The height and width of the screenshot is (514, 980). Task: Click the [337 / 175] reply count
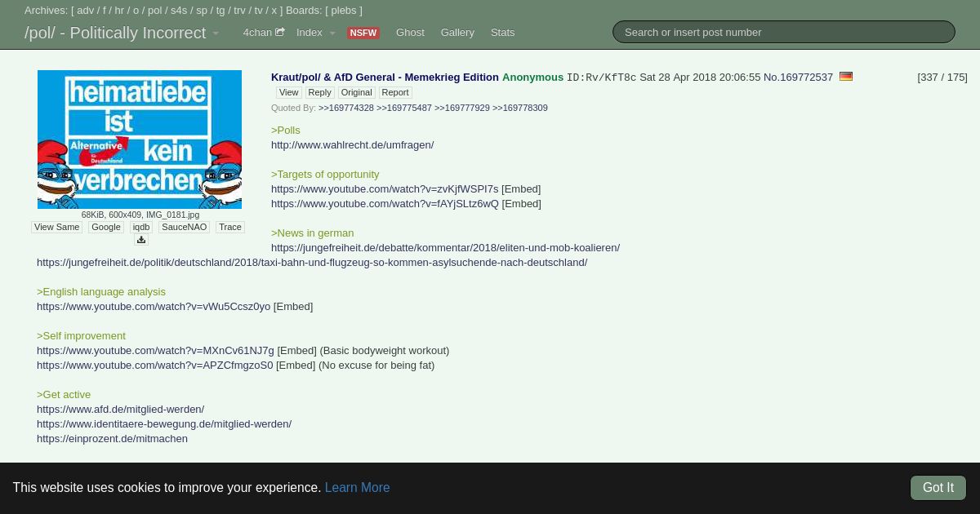tap(942, 77)
